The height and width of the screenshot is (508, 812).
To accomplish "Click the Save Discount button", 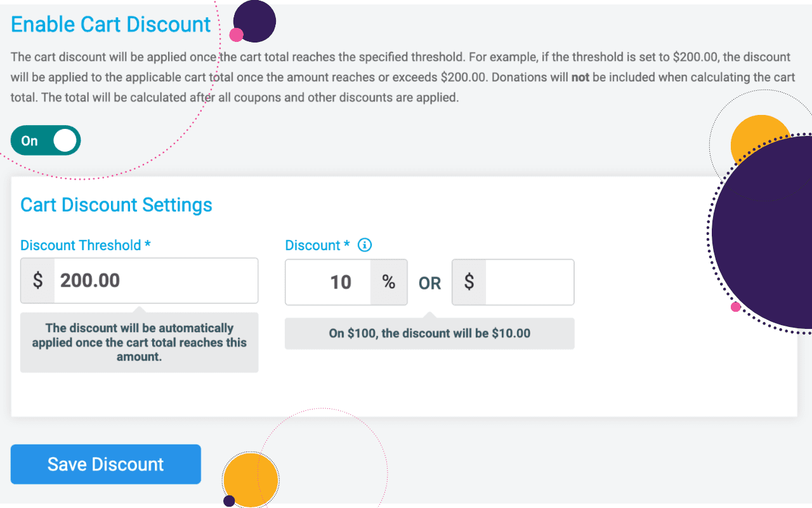I will tap(105, 464).
